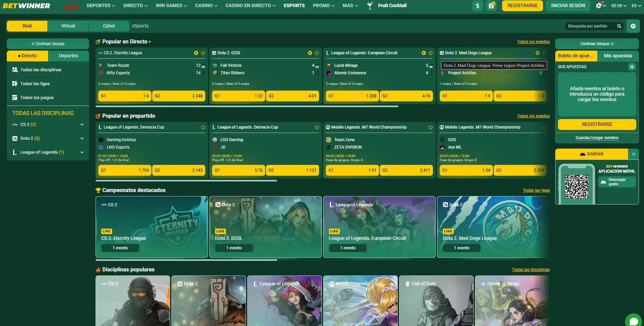Open the WIN GAMES dropdown menu
Image resolution: width=644 pixels, height=326 pixels.
[x=171, y=6]
